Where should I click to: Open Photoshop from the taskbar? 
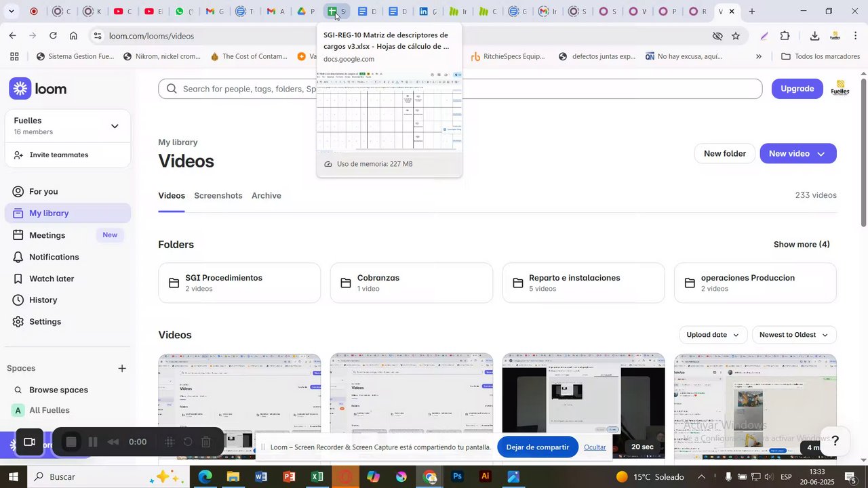[457, 476]
